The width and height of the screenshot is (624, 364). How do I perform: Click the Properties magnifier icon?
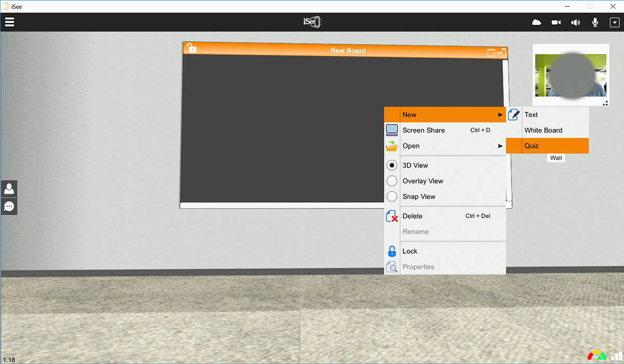click(x=392, y=267)
